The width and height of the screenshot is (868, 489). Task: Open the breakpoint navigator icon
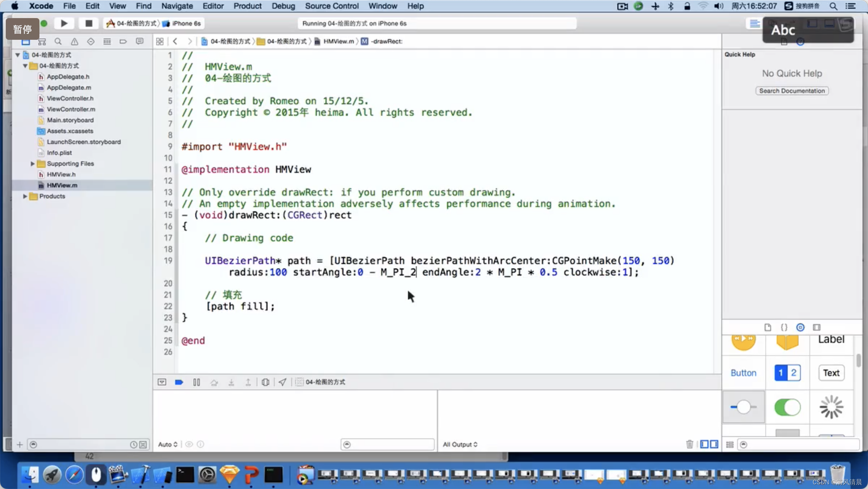[x=123, y=42]
